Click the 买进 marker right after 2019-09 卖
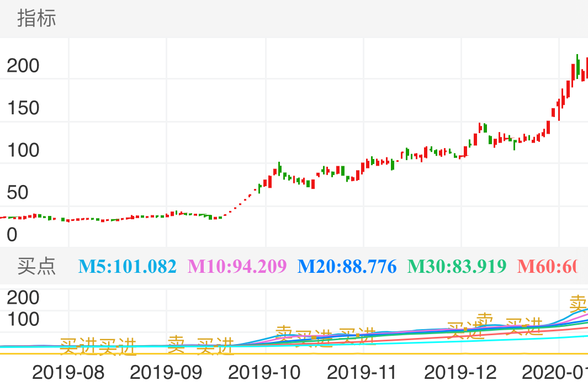588x391 pixels. [215, 347]
